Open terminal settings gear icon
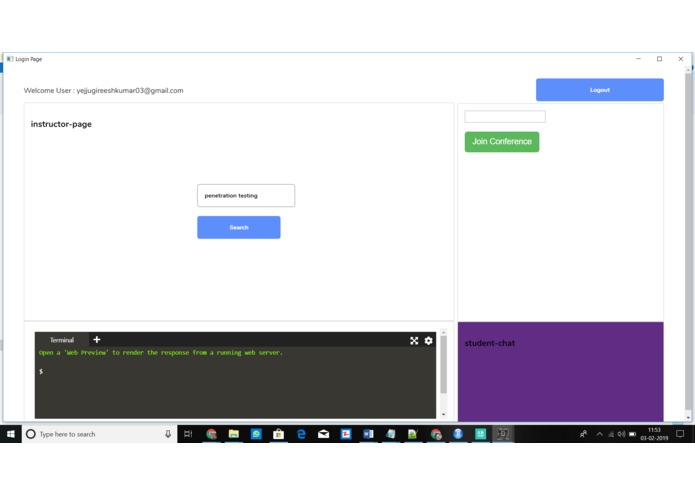This screenshot has height=494, width=695. 429,340
